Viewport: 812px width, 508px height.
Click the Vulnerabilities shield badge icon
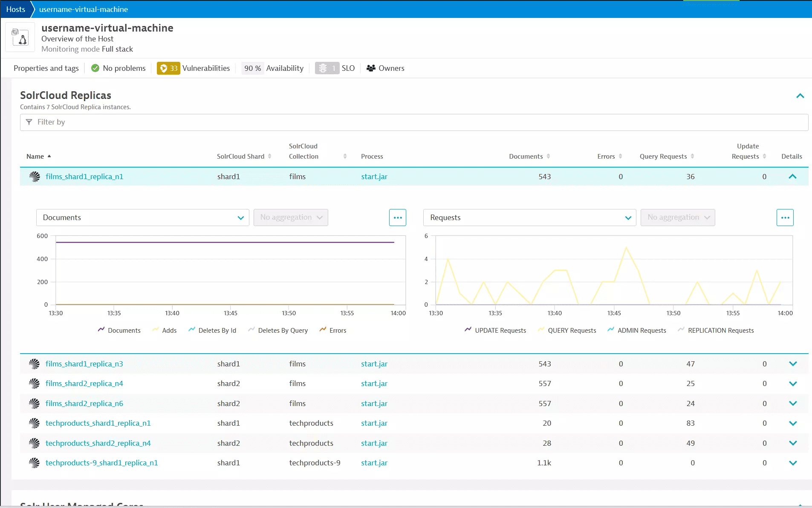[x=164, y=68]
